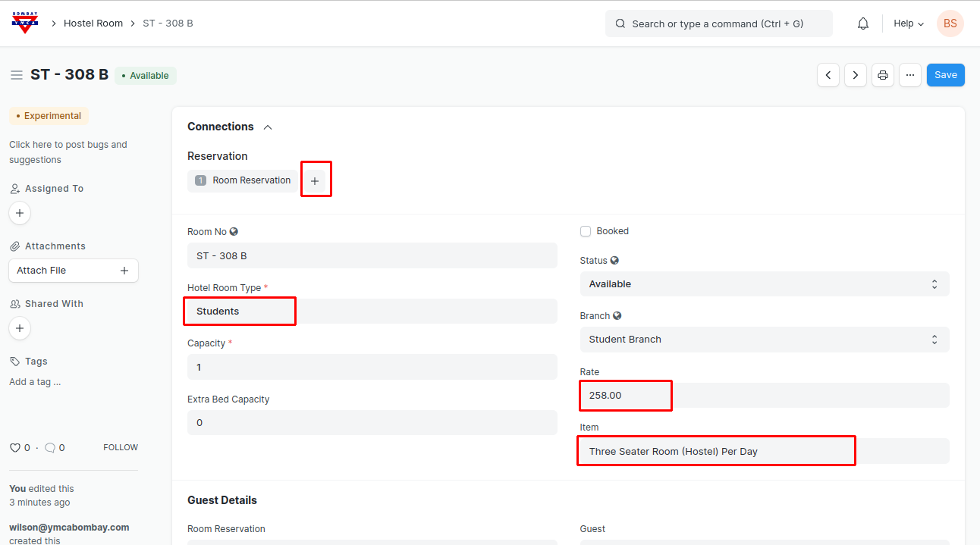Focus the search command bar
The image size is (980, 545).
click(x=718, y=23)
